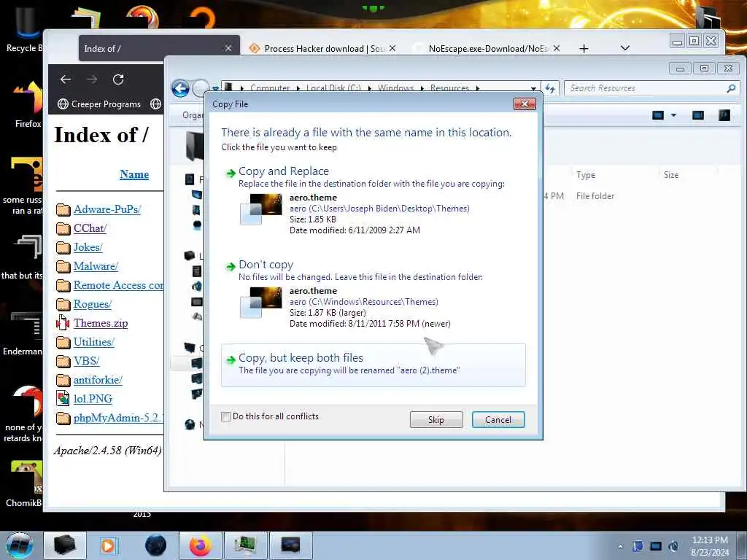Click the Themes.zip archive icon
The width and height of the screenshot is (747, 560).
pyautogui.click(x=63, y=323)
